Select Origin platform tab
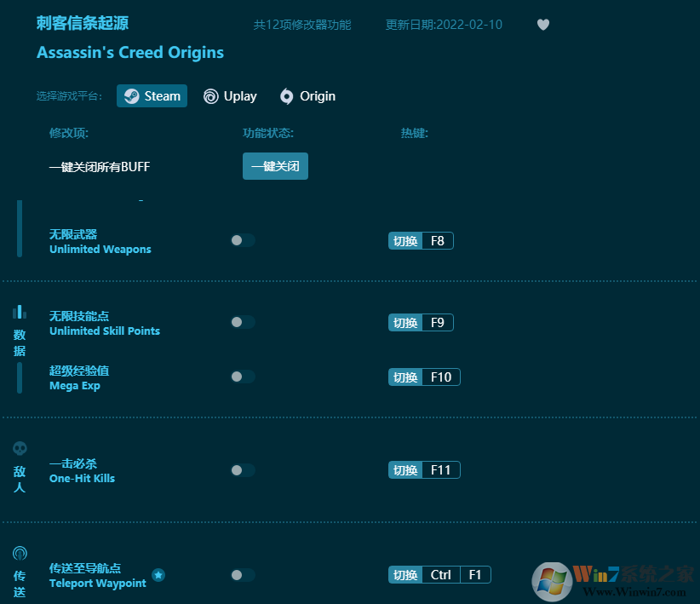The image size is (700, 604). click(307, 96)
